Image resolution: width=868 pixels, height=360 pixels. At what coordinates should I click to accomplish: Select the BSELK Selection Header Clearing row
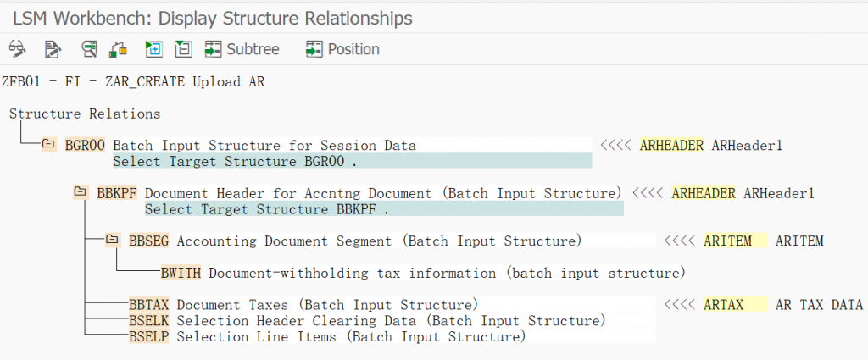point(148,321)
